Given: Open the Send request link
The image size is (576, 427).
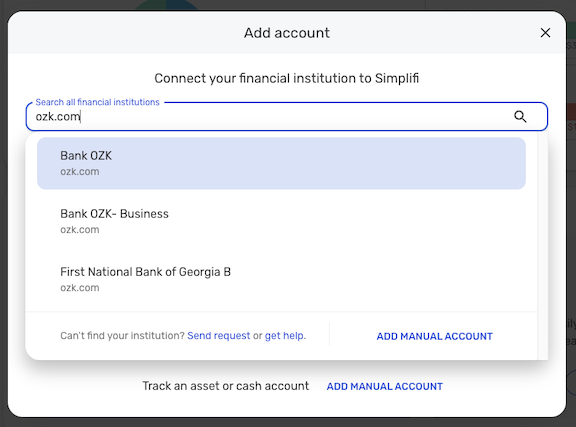Looking at the screenshot, I should coord(219,336).
